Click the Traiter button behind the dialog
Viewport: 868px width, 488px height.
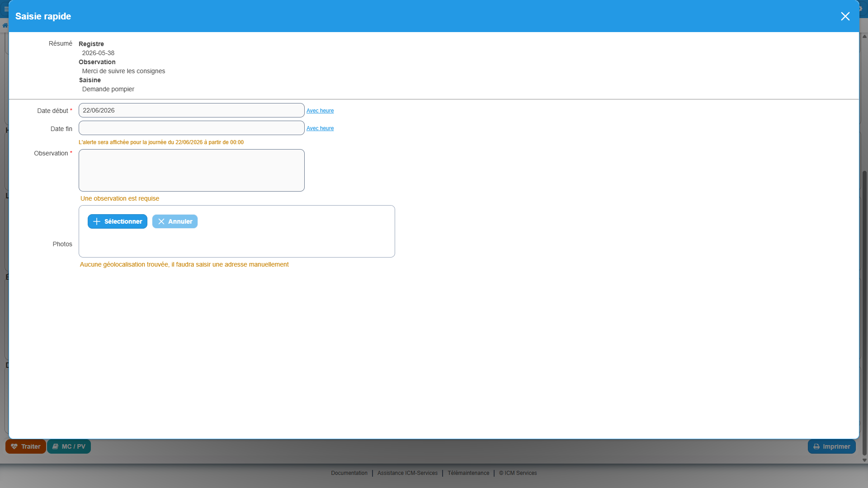(26, 446)
